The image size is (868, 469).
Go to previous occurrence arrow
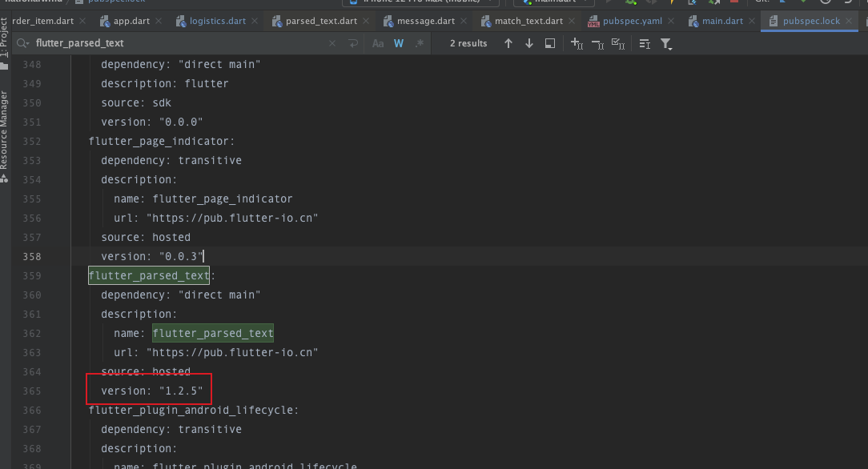508,43
